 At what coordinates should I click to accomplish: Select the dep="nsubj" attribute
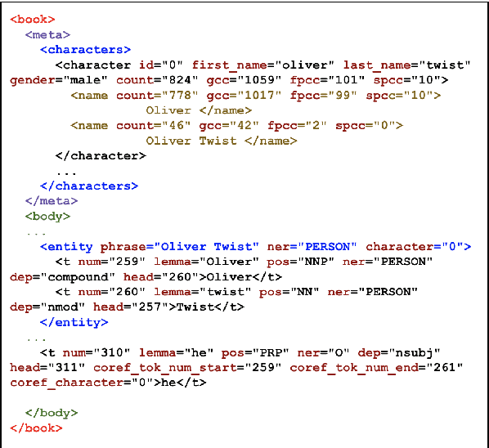399,352
